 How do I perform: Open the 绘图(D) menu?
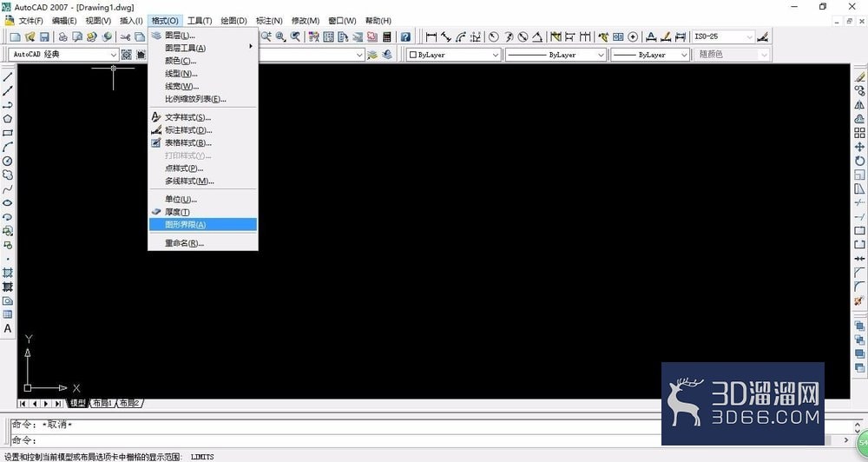tap(233, 21)
